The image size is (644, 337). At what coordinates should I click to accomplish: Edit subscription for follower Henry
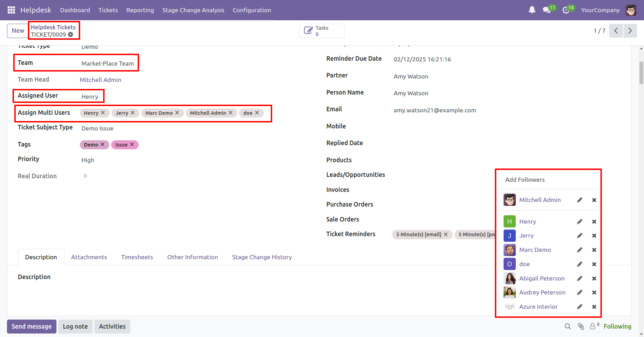pos(580,222)
